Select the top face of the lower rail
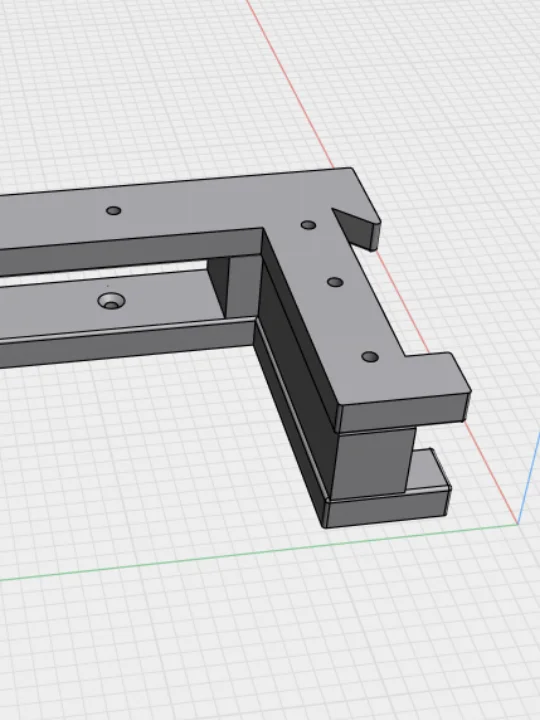540x720 pixels. 110,302
